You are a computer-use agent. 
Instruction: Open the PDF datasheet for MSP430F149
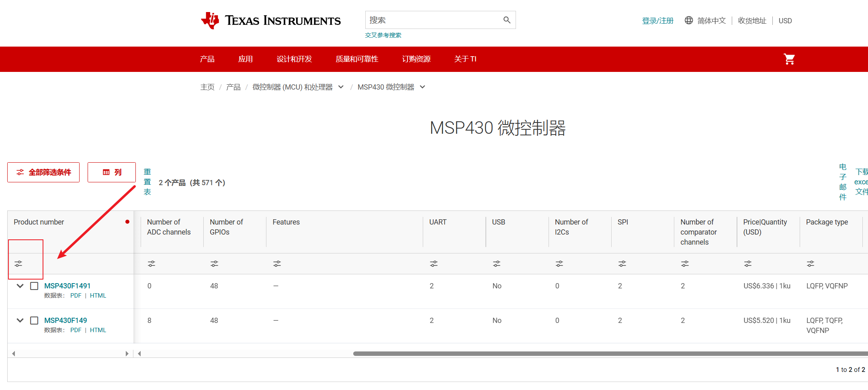click(76, 330)
